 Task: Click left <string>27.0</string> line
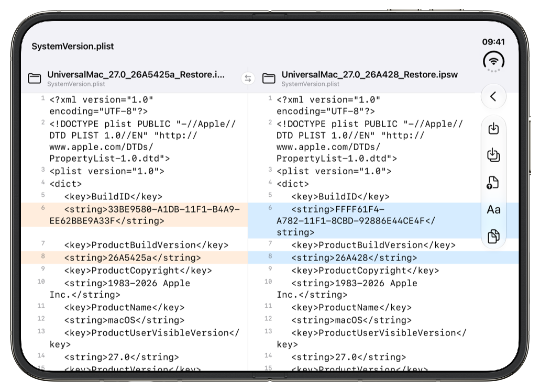coord(122,357)
